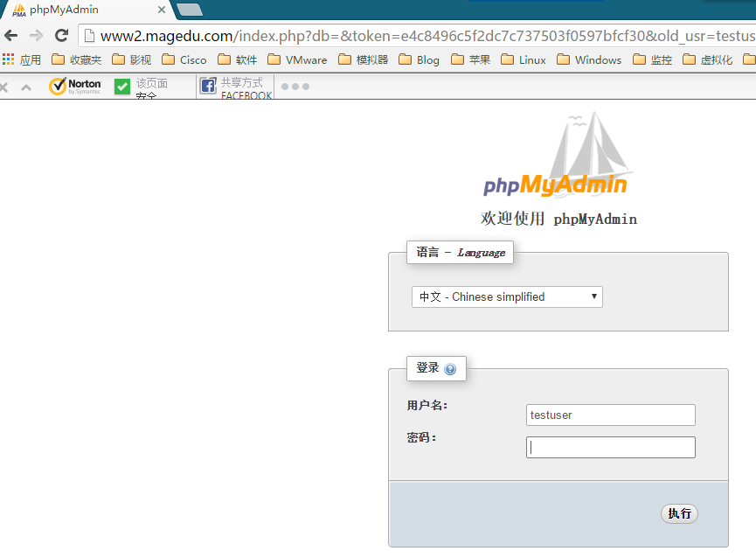Click the 用户名: label

(427, 405)
